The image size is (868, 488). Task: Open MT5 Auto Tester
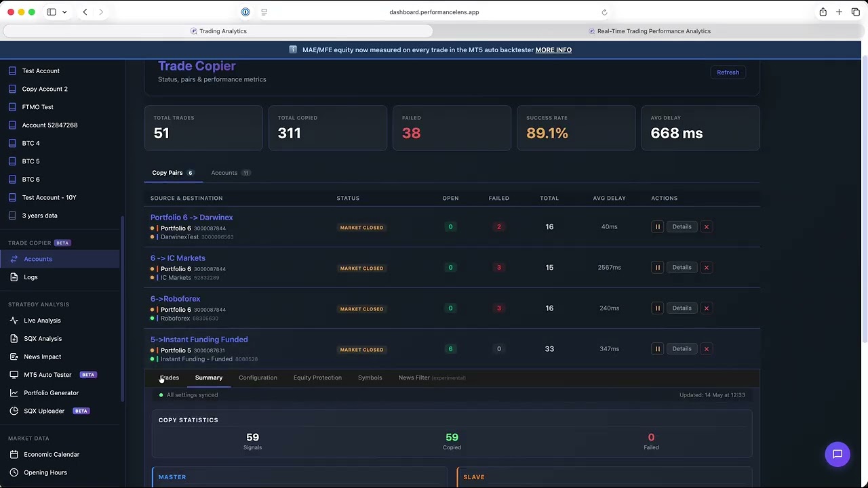point(47,375)
